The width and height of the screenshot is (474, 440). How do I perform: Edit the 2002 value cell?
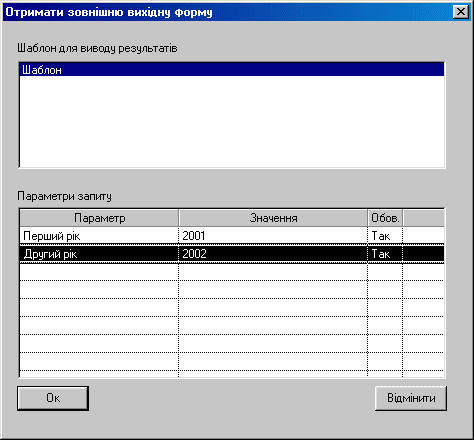click(x=273, y=254)
